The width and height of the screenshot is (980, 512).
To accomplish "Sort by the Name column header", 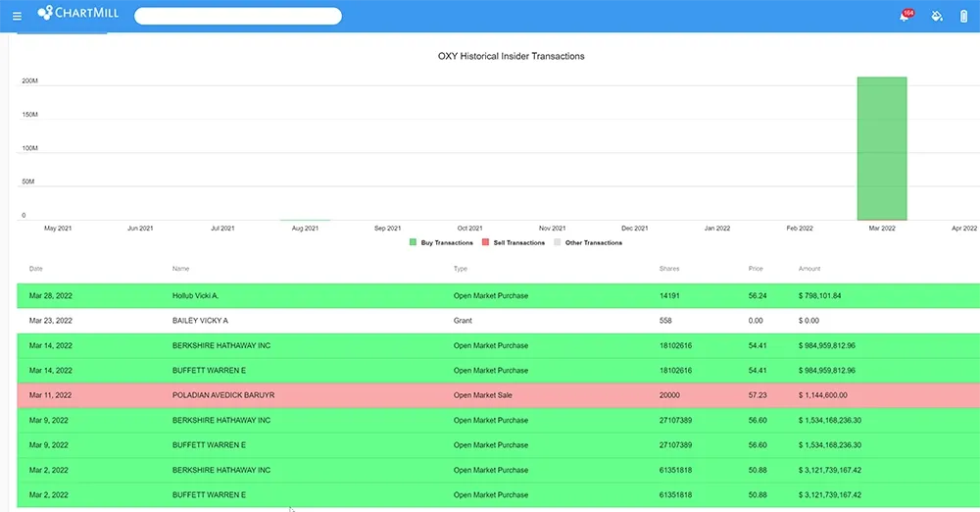I will click(x=180, y=269).
